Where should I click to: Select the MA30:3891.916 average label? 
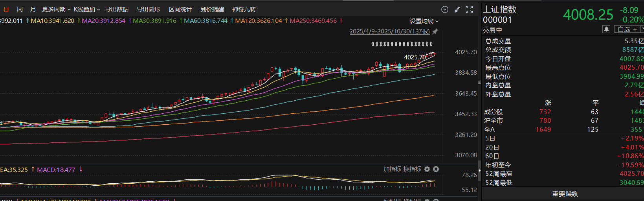point(154,21)
